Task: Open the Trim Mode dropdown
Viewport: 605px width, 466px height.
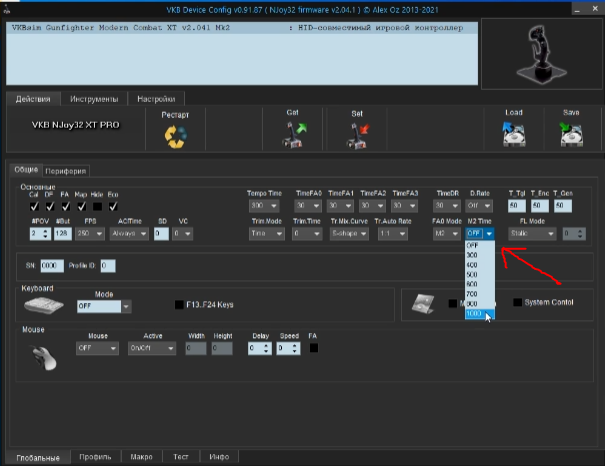Action: 267,233
